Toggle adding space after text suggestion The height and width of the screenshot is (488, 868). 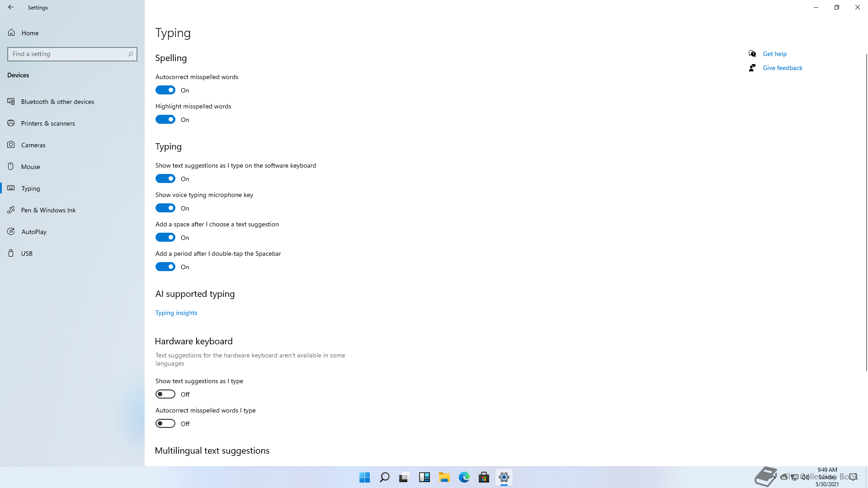[165, 237]
